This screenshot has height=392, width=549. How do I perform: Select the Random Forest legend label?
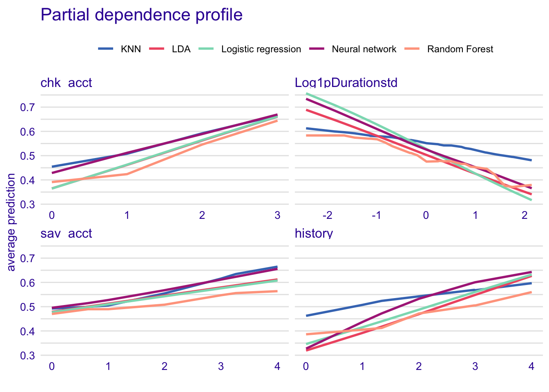coord(460,49)
